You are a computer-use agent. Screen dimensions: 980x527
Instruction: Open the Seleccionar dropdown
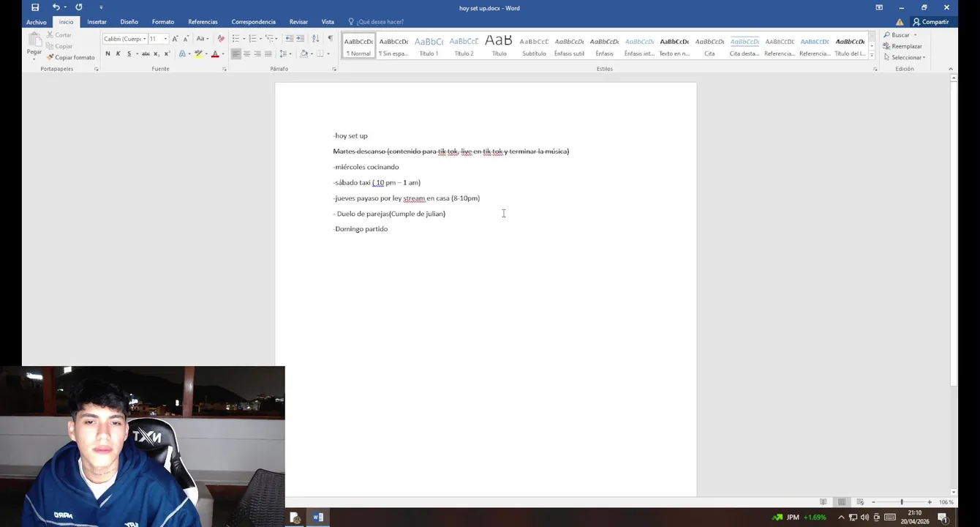click(905, 57)
